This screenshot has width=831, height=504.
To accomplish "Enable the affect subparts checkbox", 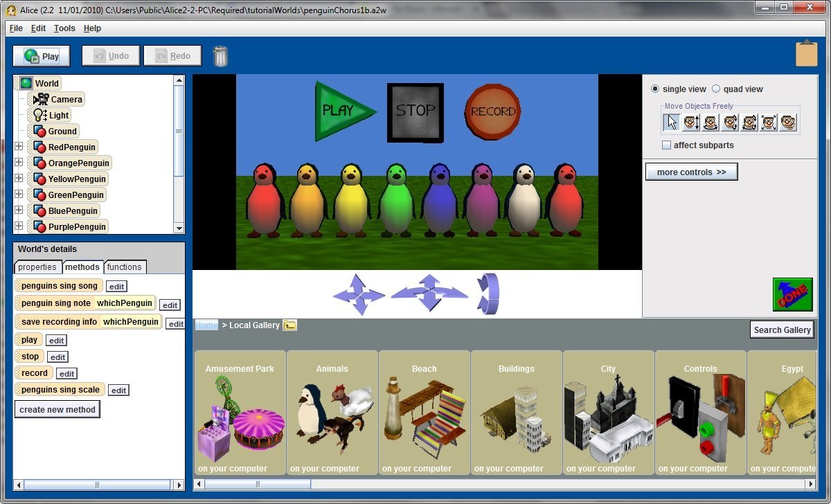I will point(666,145).
